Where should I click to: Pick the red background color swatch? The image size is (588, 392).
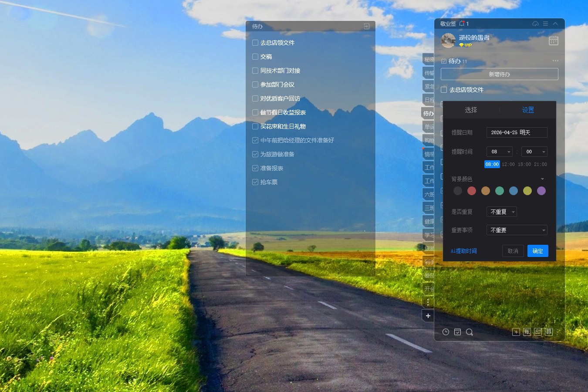(x=472, y=191)
